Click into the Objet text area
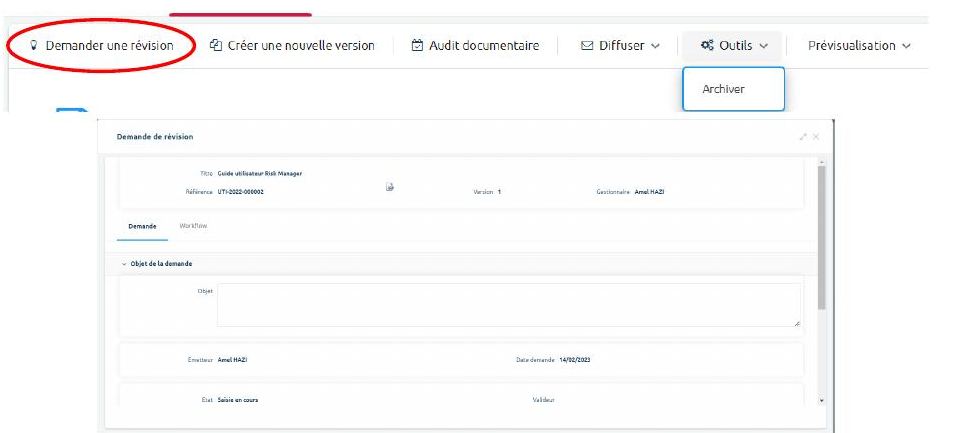The height and width of the screenshot is (433, 956). pos(508,304)
